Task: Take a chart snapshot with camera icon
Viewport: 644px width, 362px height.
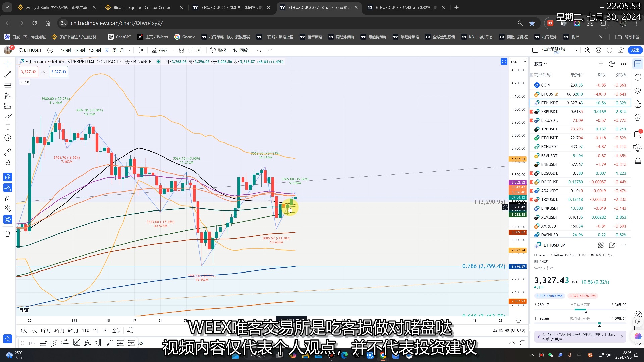Action: click(x=621, y=50)
